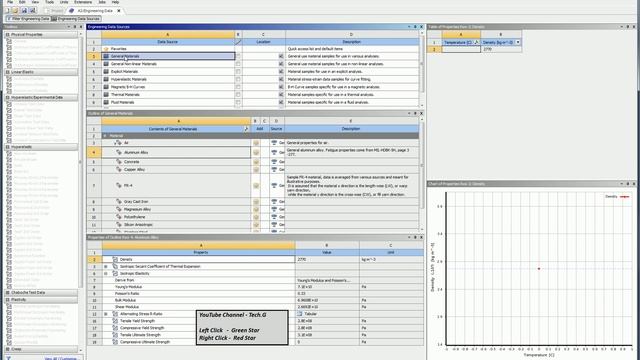Open the Tools menu
Image resolution: width=640 pixels, height=360 pixels.
coord(49,2)
